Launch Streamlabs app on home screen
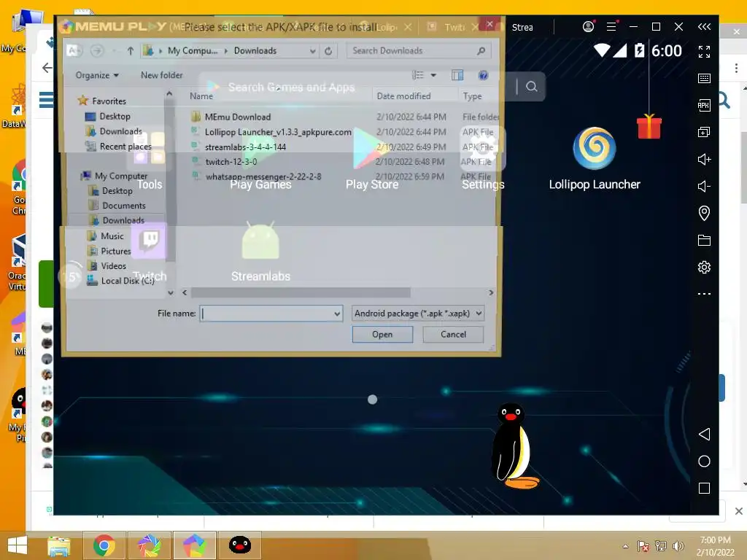The height and width of the screenshot is (560, 747). point(260,242)
